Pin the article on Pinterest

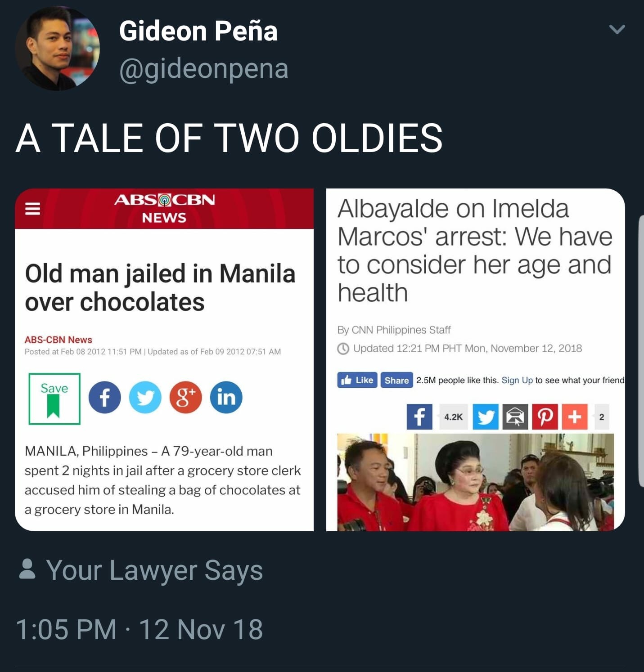tap(545, 417)
